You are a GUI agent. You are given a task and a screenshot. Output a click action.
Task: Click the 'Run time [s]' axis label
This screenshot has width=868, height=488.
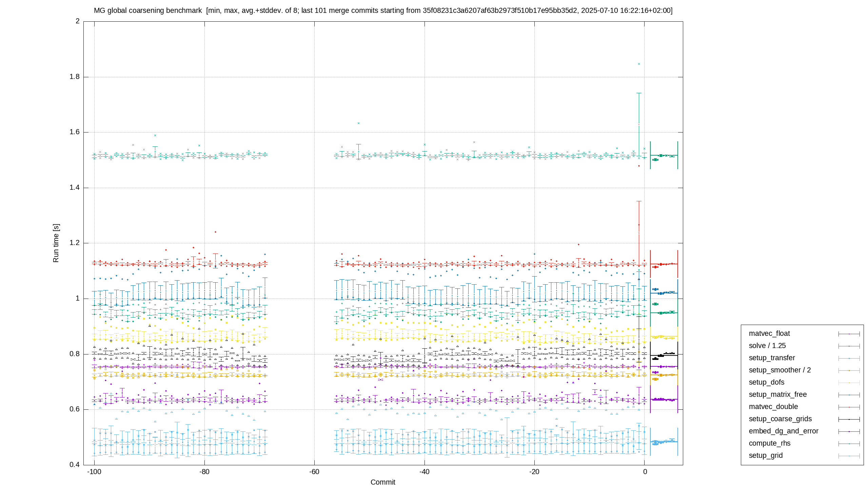pos(56,243)
